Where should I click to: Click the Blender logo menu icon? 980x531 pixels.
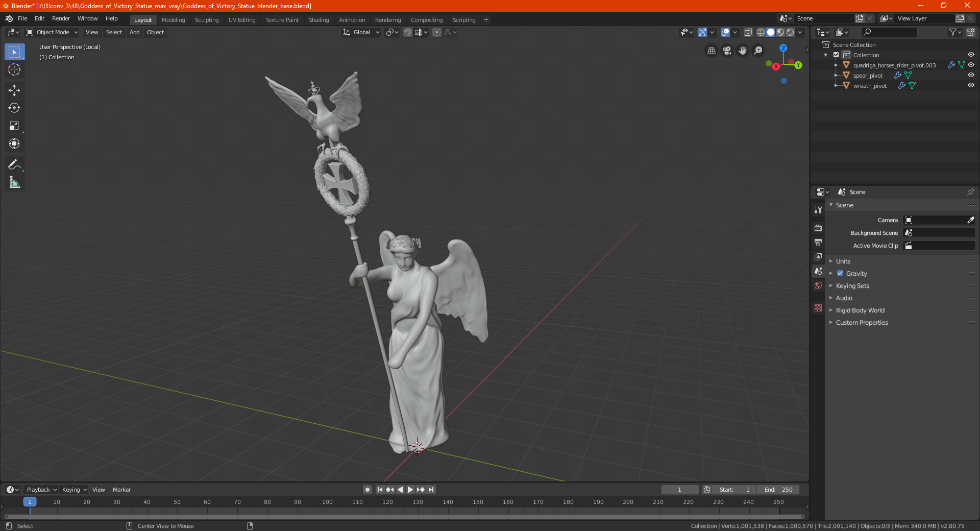[x=9, y=18]
